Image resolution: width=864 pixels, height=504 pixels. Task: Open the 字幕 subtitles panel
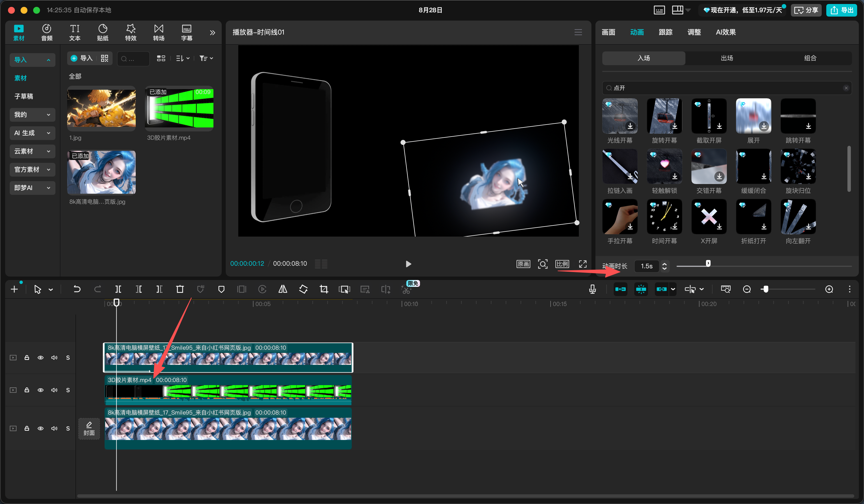click(187, 33)
